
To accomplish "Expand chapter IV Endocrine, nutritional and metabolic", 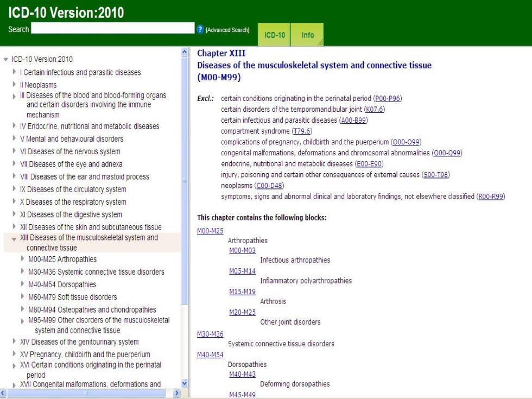I will click(x=14, y=125).
